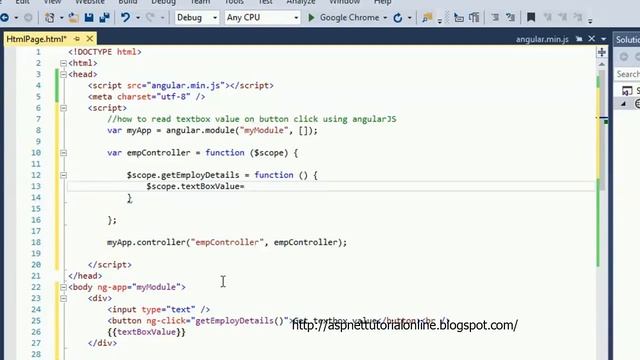This screenshot has width=640, height=360.
Task: Click the Solution Explorer search field
Action: coord(628,74)
